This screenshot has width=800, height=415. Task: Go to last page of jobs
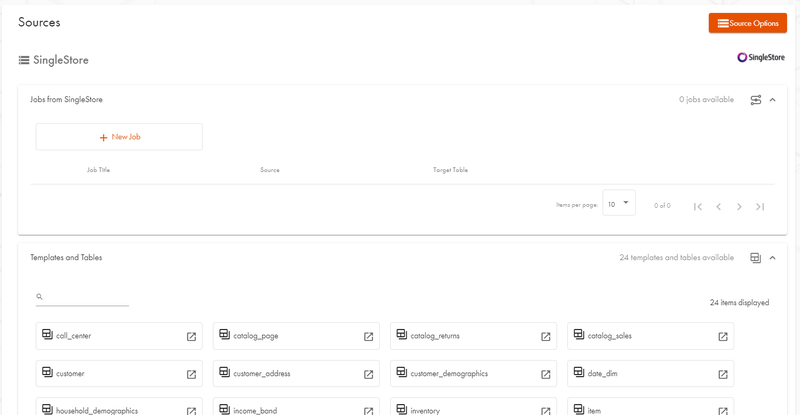[x=760, y=206]
